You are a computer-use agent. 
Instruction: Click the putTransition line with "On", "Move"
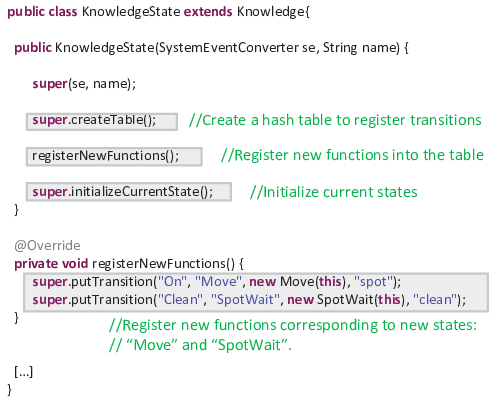click(x=217, y=282)
